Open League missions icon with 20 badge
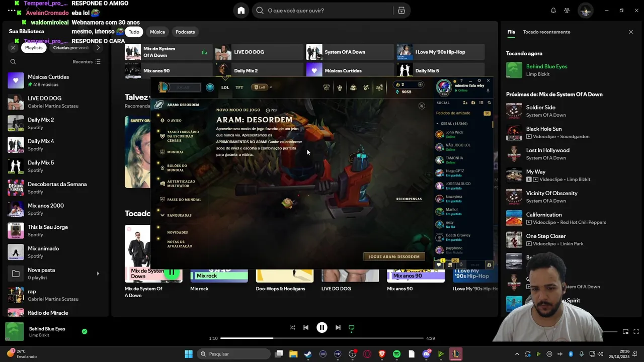This screenshot has width=644, height=362. coord(450,264)
